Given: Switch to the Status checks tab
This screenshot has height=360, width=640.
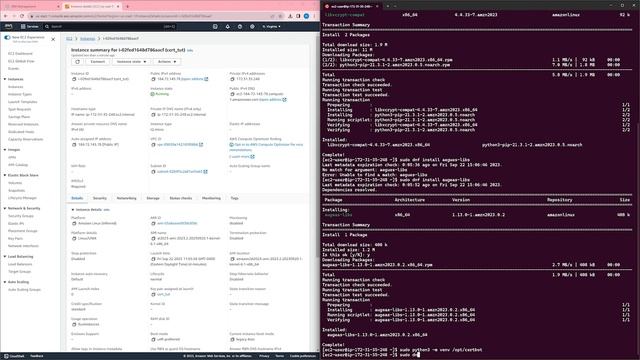Looking at the screenshot, I should click(180, 198).
